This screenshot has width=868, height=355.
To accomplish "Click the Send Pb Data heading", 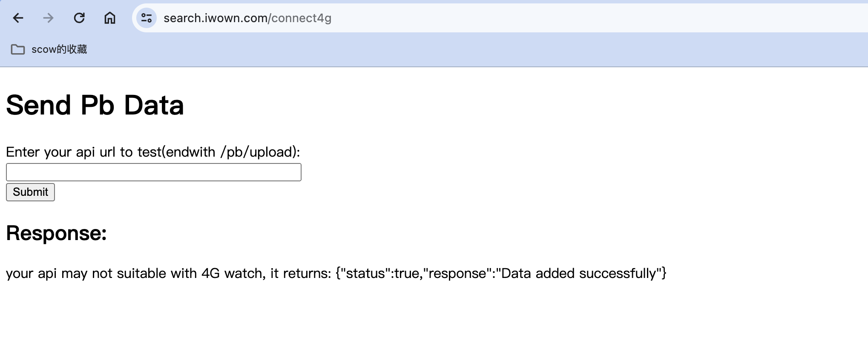I will click(95, 105).
